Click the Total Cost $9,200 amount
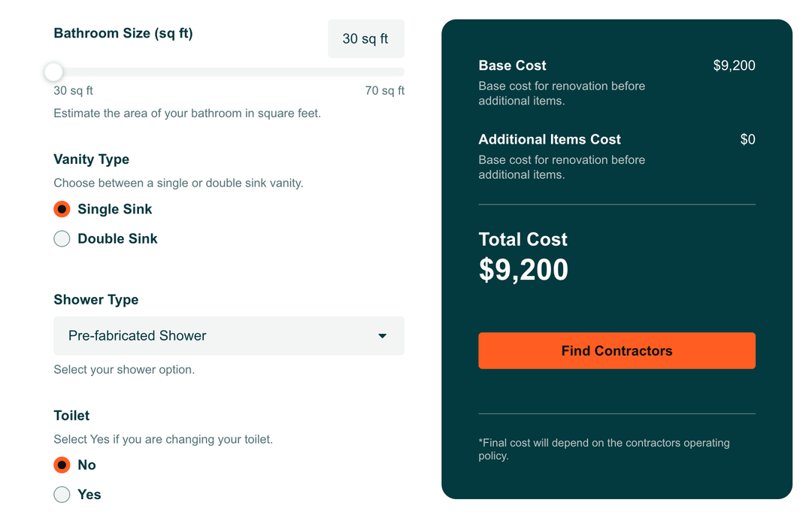The height and width of the screenshot is (530, 812). pyautogui.click(x=523, y=270)
